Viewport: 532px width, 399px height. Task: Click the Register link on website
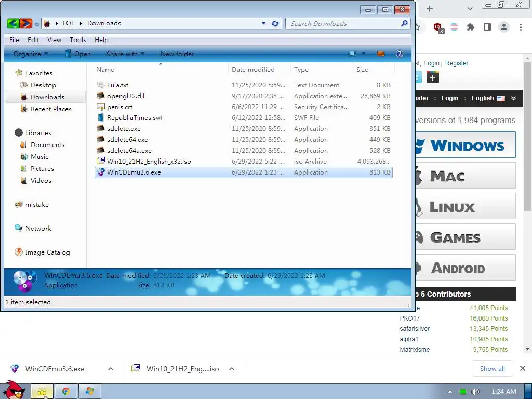pyautogui.click(x=456, y=63)
